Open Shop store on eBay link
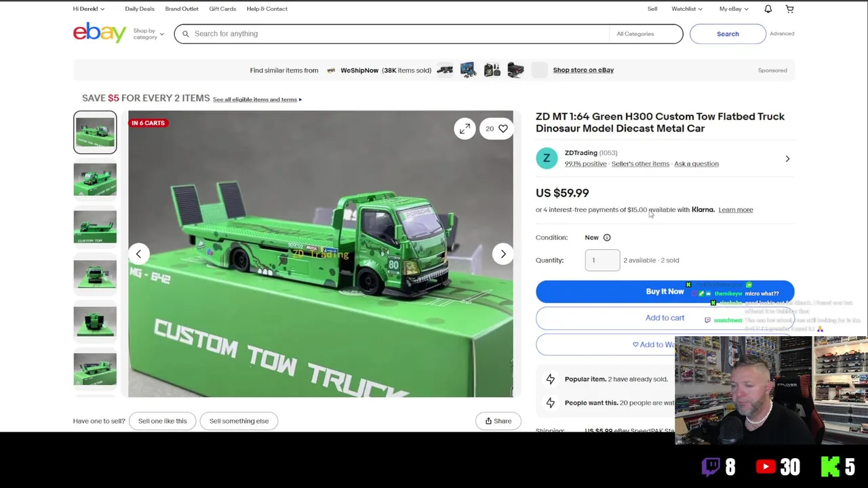Viewport: 868px width, 488px height. (583, 70)
